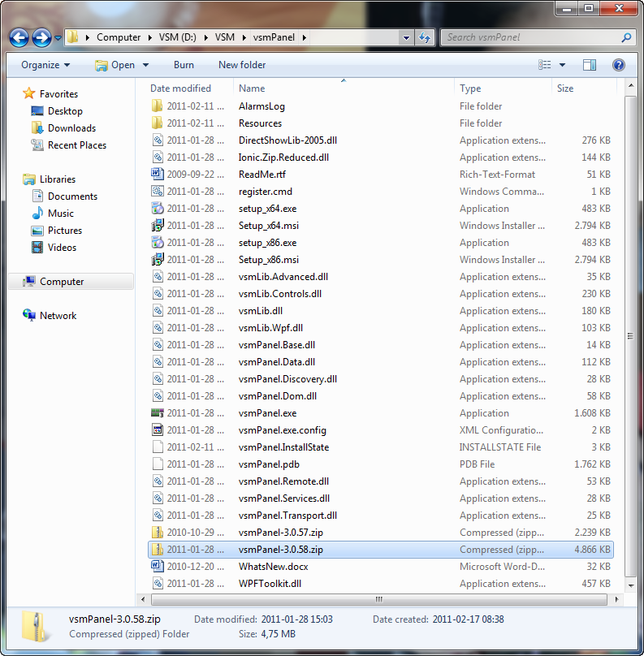This screenshot has width=644, height=656.
Task: Click the refresh button beside address bar
Action: 425,37
